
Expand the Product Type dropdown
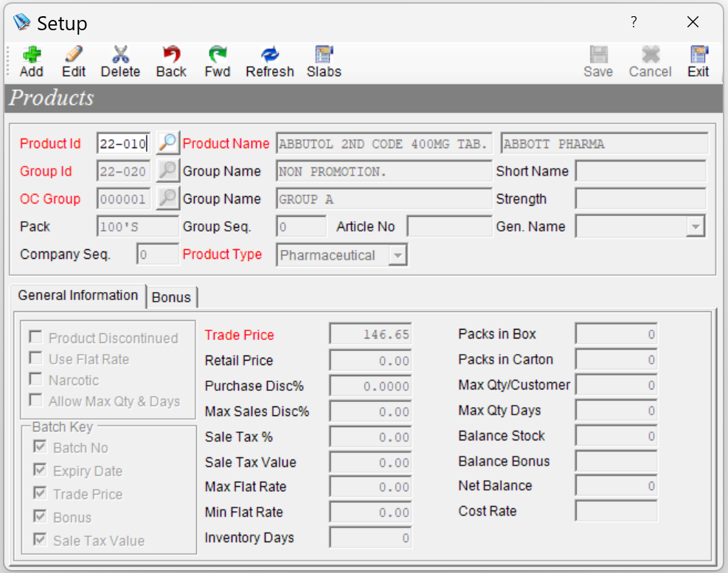[x=398, y=255]
